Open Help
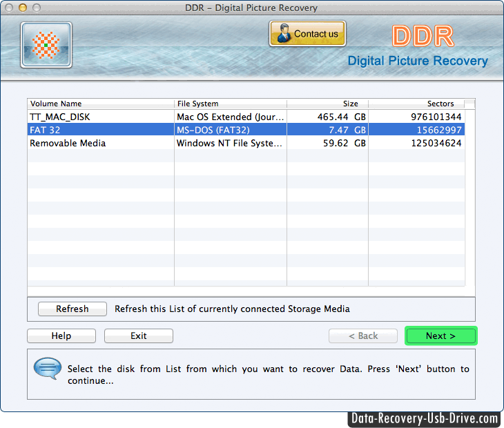The image size is (504, 428). pyautogui.click(x=61, y=335)
